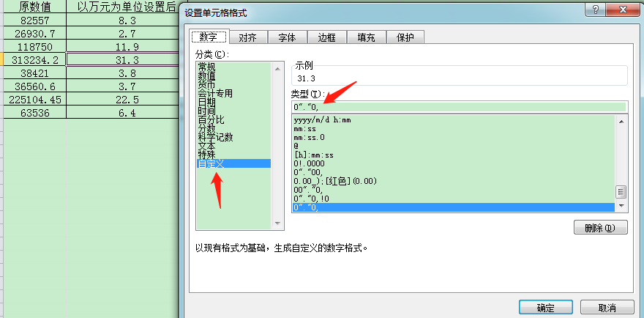644x318 pixels.
Task: Choose format yyyy/m/d h:mm
Action: (x=454, y=120)
